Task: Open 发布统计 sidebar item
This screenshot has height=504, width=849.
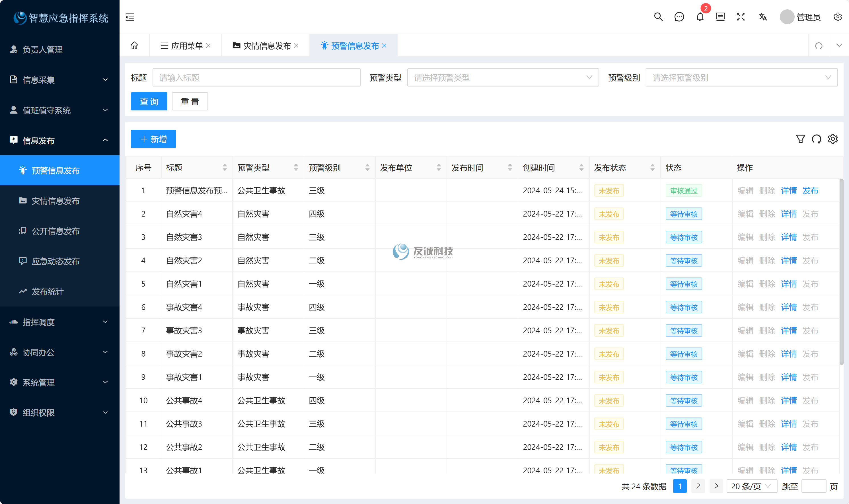Action: click(x=60, y=291)
